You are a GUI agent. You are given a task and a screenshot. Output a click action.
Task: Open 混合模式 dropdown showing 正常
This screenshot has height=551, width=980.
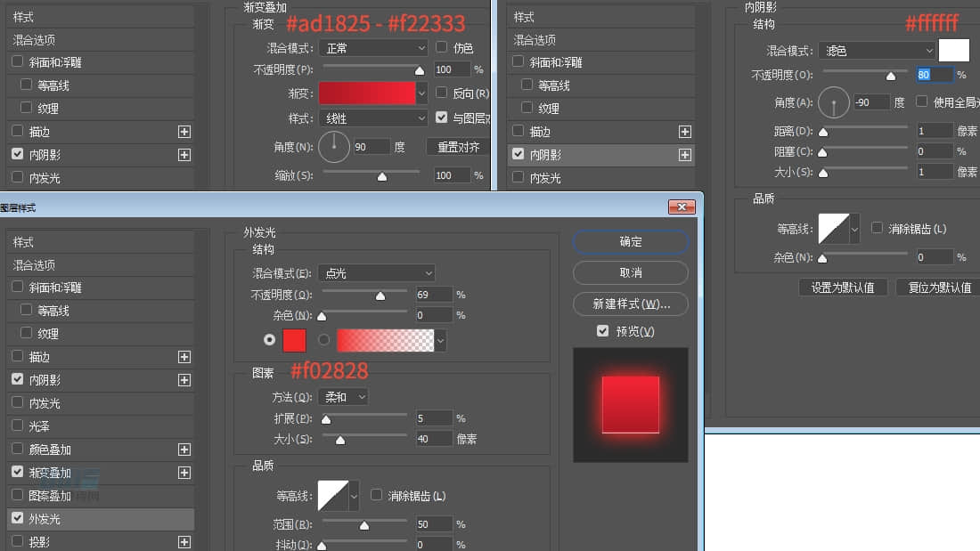[373, 48]
